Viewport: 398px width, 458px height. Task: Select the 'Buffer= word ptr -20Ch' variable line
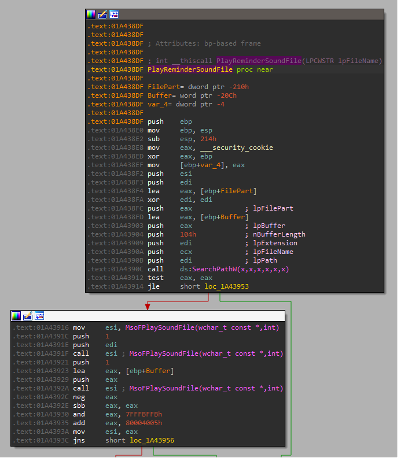click(192, 96)
